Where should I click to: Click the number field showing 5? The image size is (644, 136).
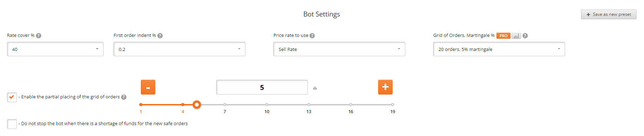(262, 87)
